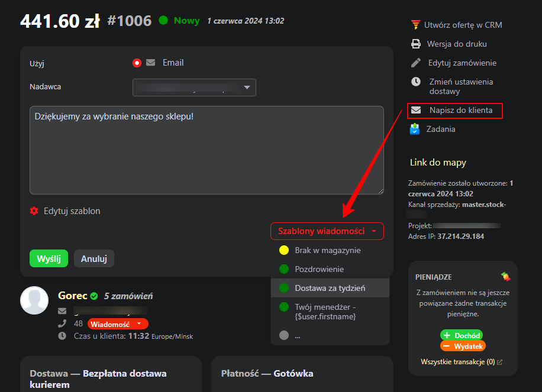Screen dimensions: 542x392
Task: Click the pencil icon to edit order
Action: pyautogui.click(x=416, y=63)
